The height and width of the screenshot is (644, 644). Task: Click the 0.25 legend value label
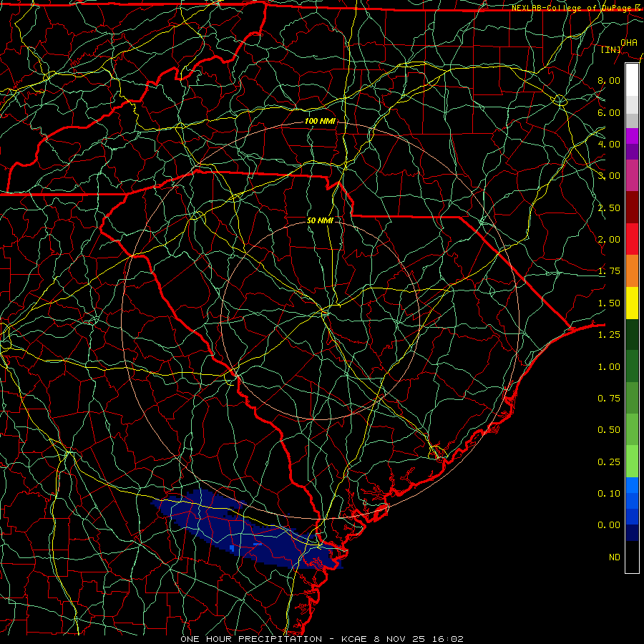[x=609, y=462]
